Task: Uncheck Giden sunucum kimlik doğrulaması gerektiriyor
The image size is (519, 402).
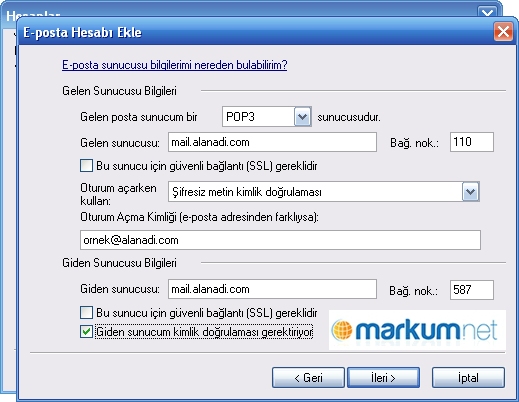Action: [x=86, y=332]
